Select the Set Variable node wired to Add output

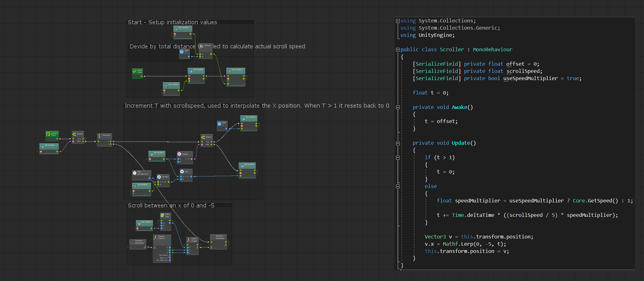[x=247, y=170]
